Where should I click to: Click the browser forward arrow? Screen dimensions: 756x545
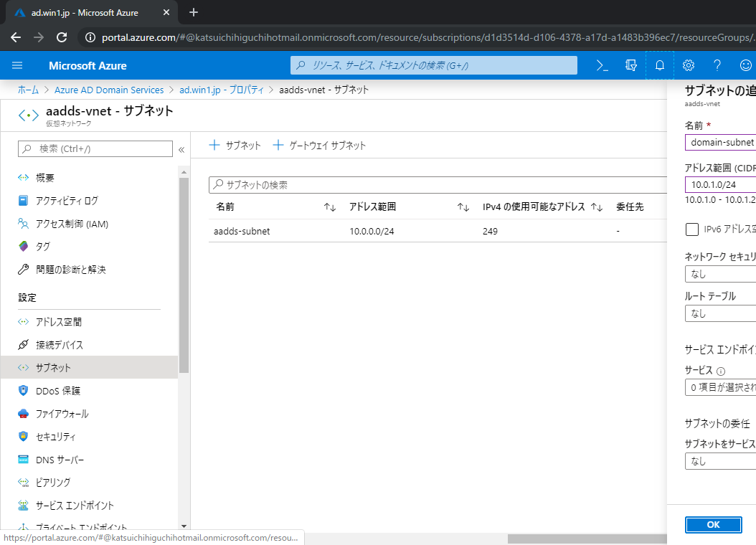pos(39,37)
